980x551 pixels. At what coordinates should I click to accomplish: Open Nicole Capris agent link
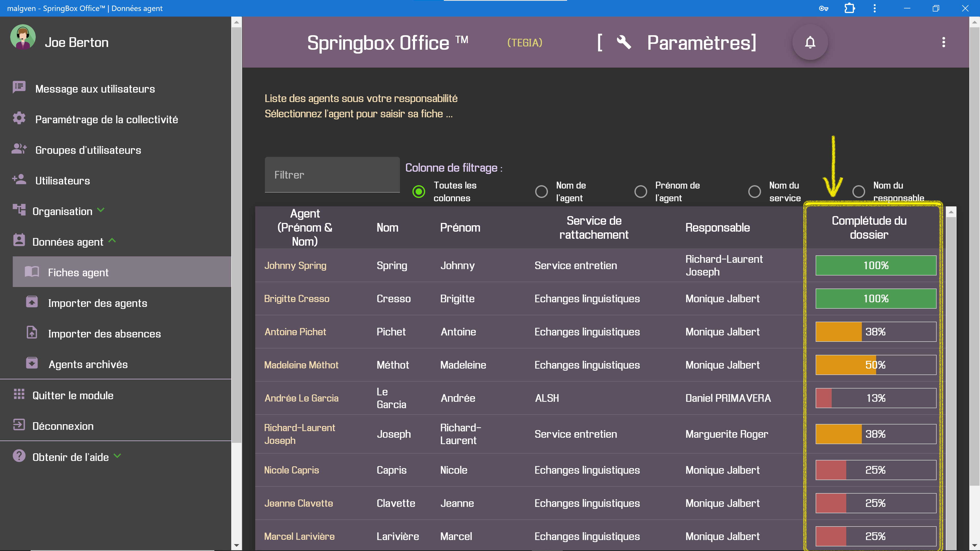click(x=291, y=470)
